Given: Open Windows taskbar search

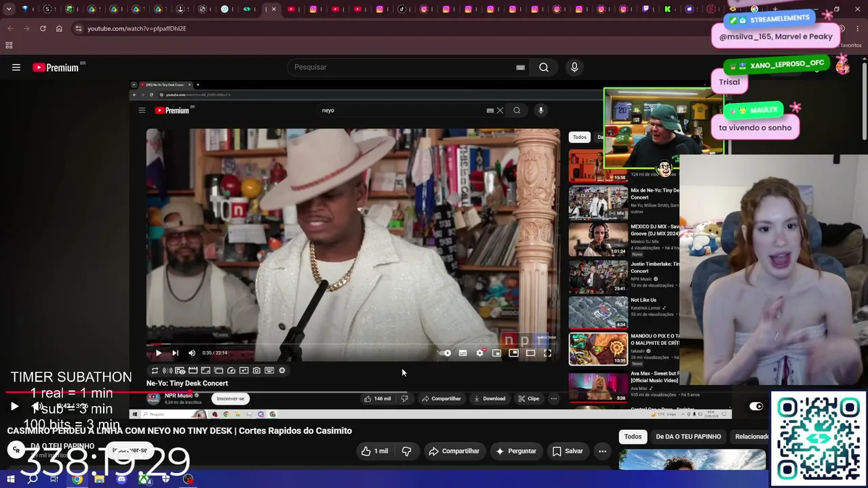Looking at the screenshot, I should click(x=32, y=479).
